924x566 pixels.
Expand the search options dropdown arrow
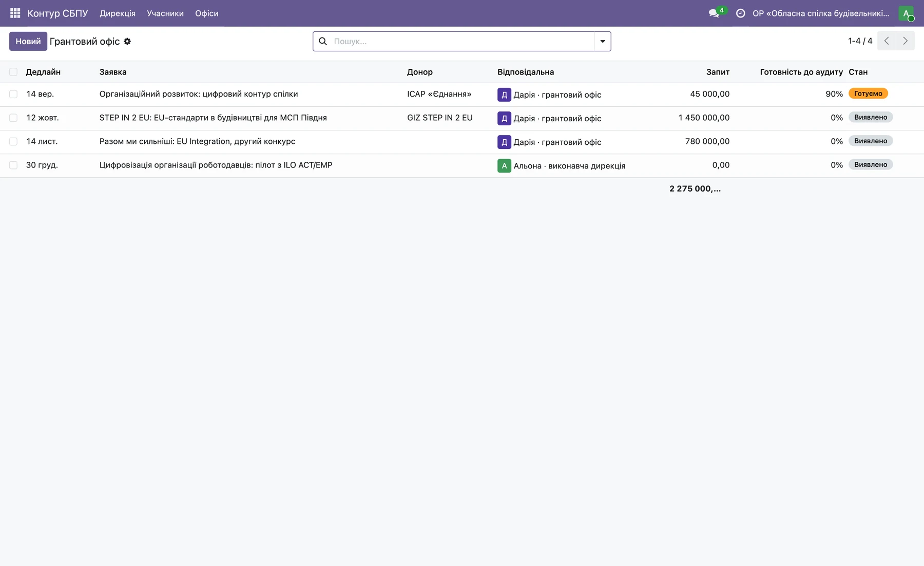(x=603, y=41)
